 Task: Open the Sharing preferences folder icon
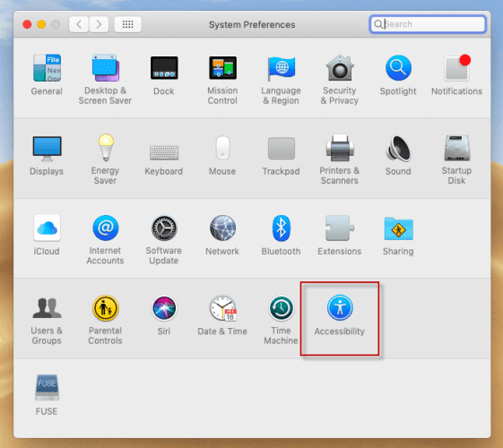click(x=398, y=228)
